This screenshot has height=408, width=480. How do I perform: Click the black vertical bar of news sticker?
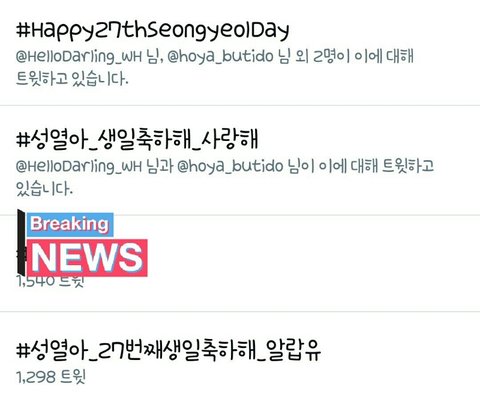pos(21,241)
